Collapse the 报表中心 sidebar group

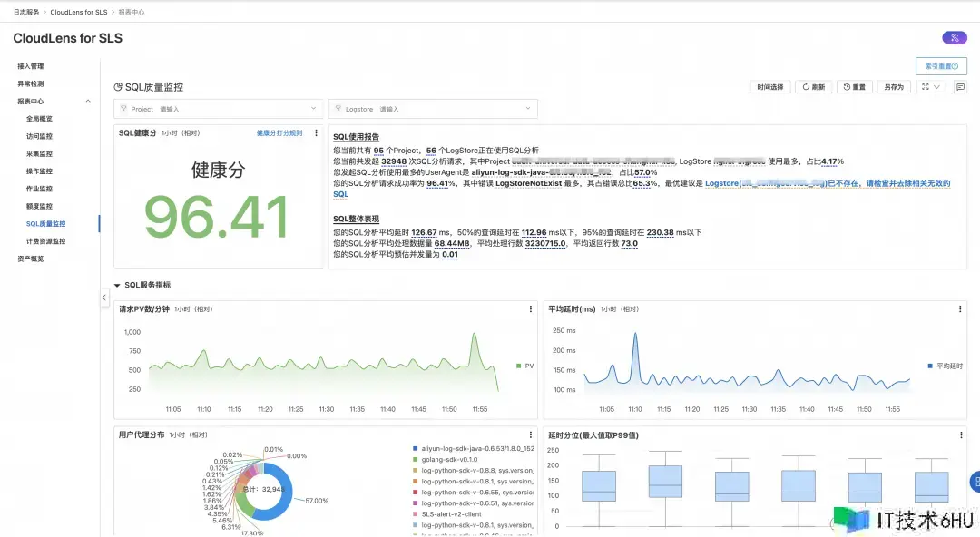(88, 102)
